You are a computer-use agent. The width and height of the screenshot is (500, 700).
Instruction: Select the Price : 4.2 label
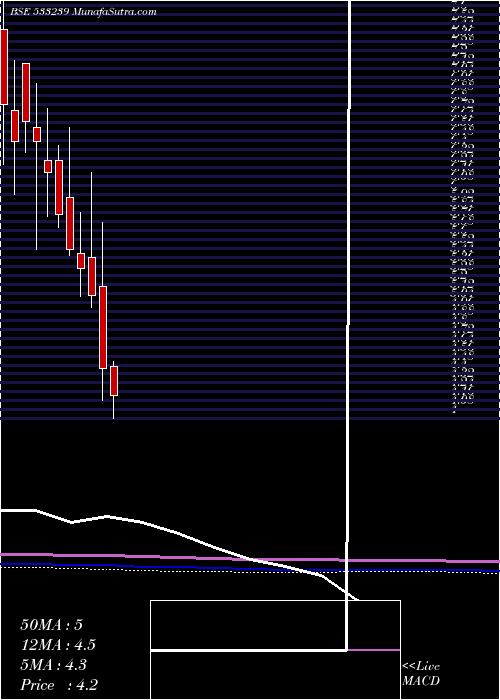59,685
